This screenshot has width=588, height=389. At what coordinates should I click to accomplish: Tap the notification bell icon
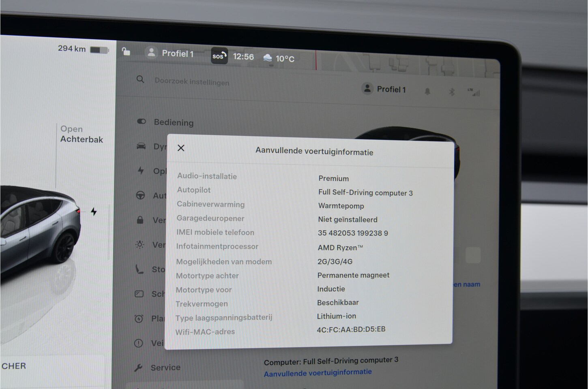click(427, 92)
